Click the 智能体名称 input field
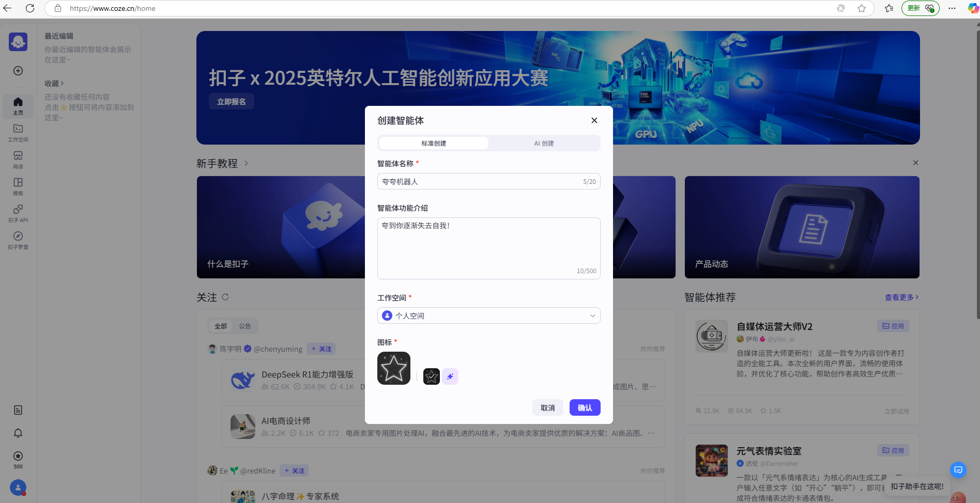Viewport: 980px width, 503px height. pyautogui.click(x=489, y=181)
